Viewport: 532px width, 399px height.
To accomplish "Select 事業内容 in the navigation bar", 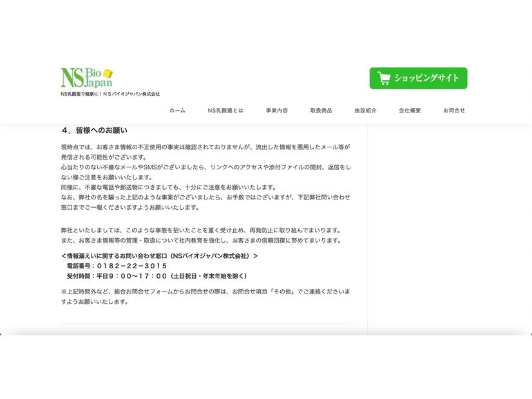I will click(x=276, y=110).
